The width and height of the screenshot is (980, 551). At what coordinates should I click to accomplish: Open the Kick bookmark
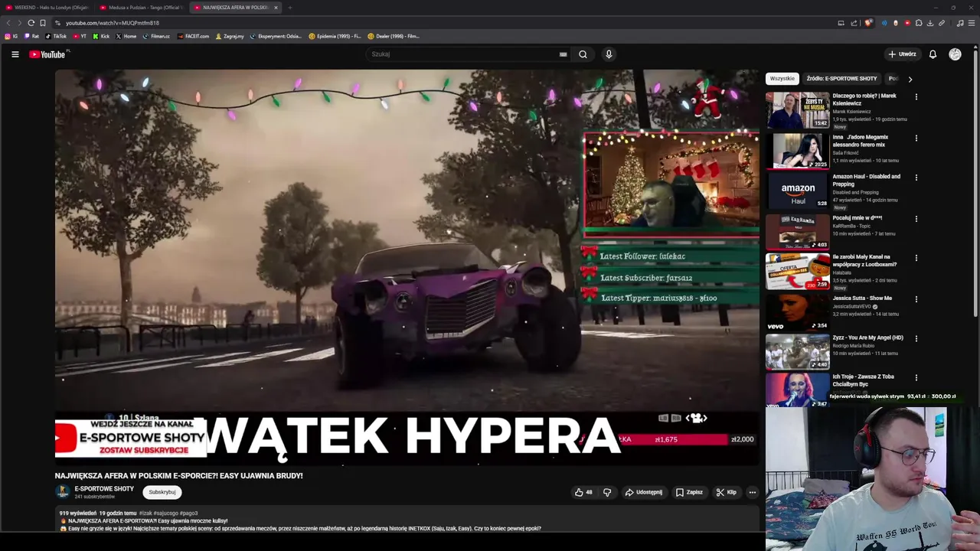101,36
